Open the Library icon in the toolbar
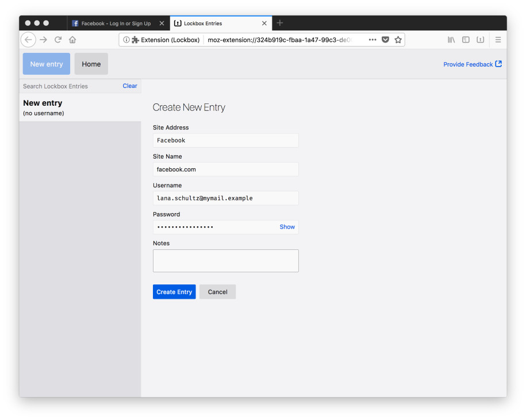The height and width of the screenshot is (420, 526). click(451, 40)
